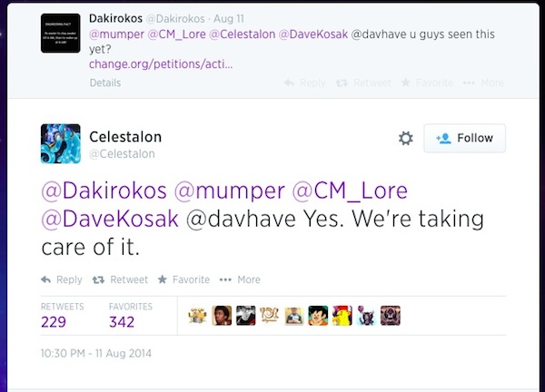This screenshot has height=392, width=545.
Task: Reply to the Dakirokos tweet
Action: tap(304, 83)
